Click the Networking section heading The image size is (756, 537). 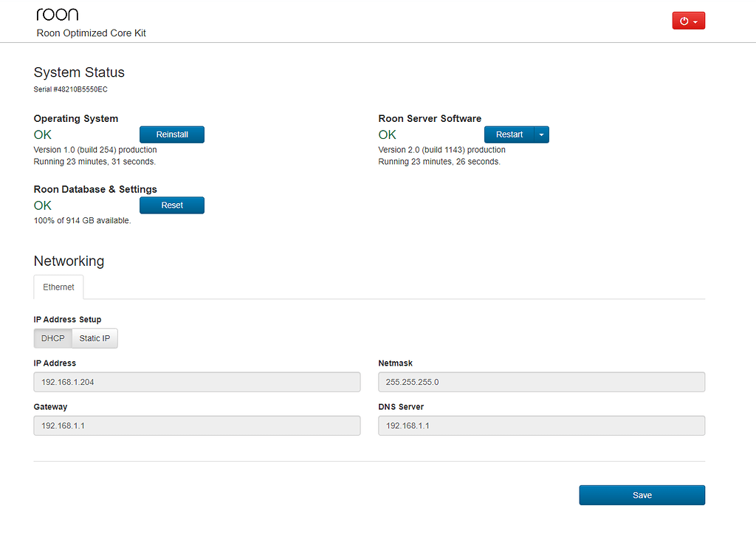click(69, 261)
